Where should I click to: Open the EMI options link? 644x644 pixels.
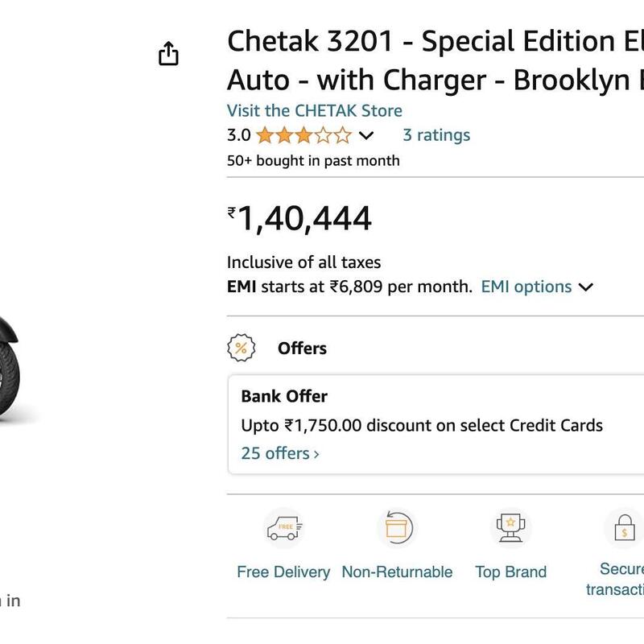pyautogui.click(x=526, y=287)
